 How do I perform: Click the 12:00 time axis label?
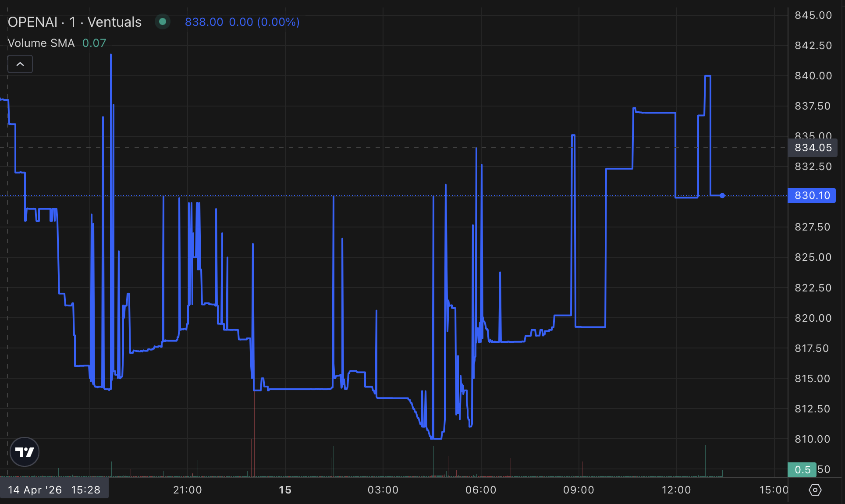pyautogui.click(x=676, y=490)
